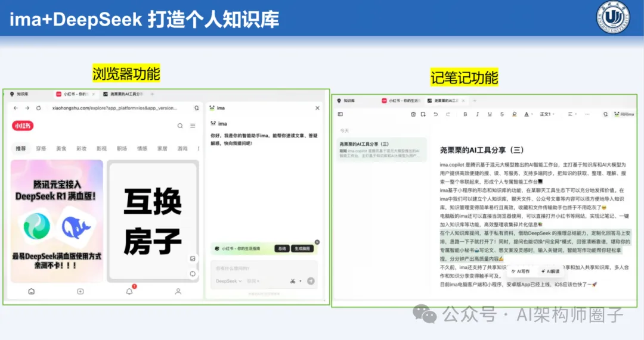Close the ima assistant side panel

coord(317,108)
